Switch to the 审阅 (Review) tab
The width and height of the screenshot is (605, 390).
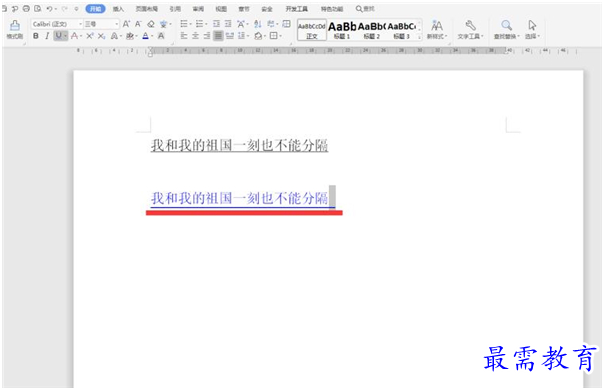pos(198,8)
